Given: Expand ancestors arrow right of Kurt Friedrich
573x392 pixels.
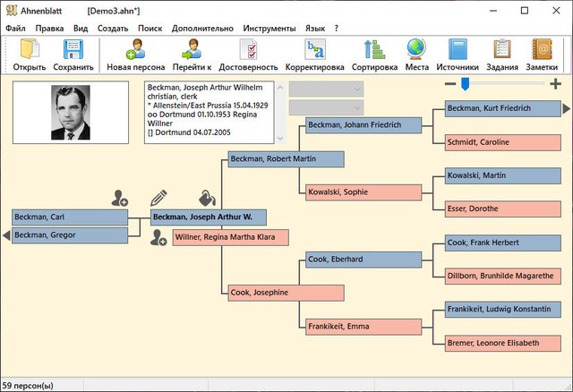Looking at the screenshot, I should coord(566,108).
